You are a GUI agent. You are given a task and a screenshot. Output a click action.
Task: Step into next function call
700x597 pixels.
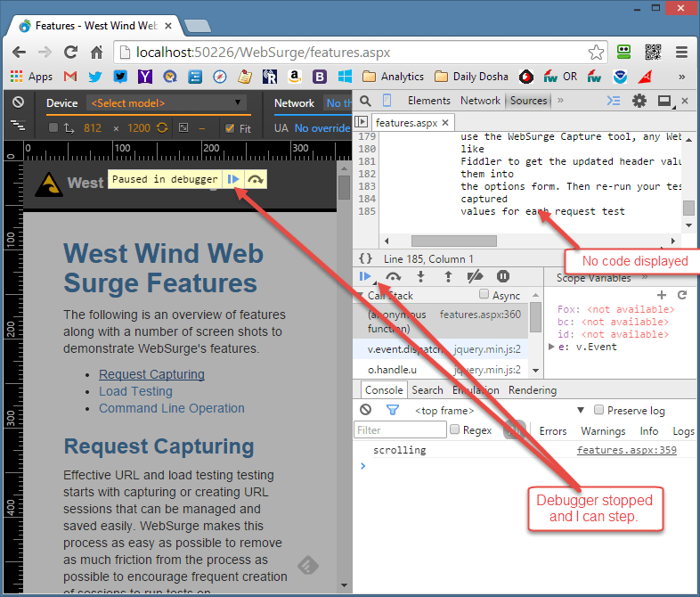pyautogui.click(x=420, y=276)
